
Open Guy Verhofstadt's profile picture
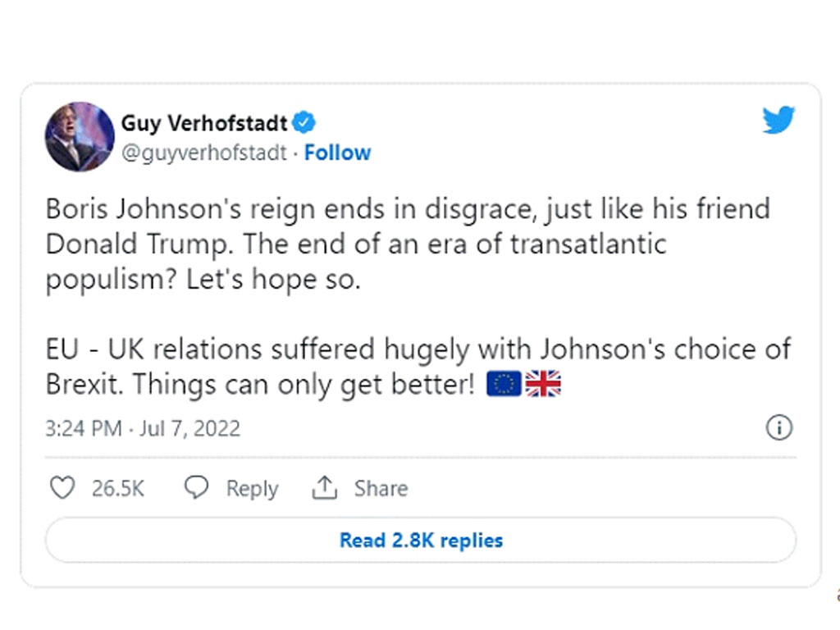coord(80,137)
